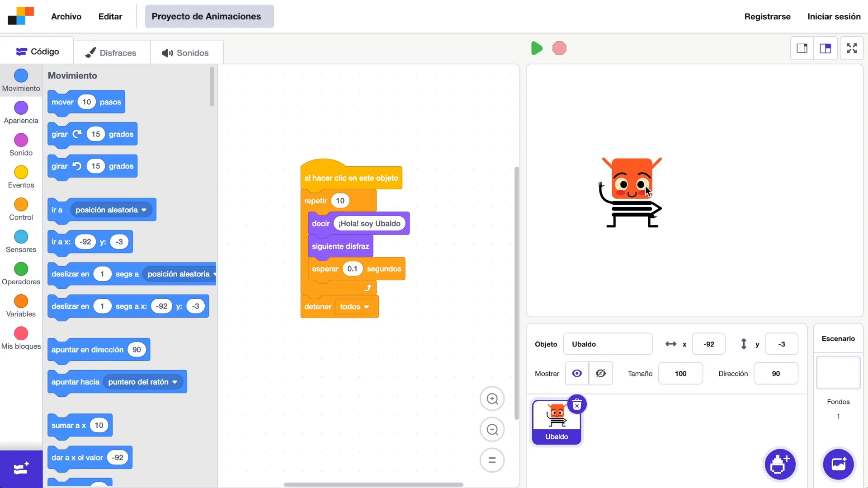Screen dimensions: 868x488
Task: Click Iniciar sesión
Action: click(x=834, y=16)
